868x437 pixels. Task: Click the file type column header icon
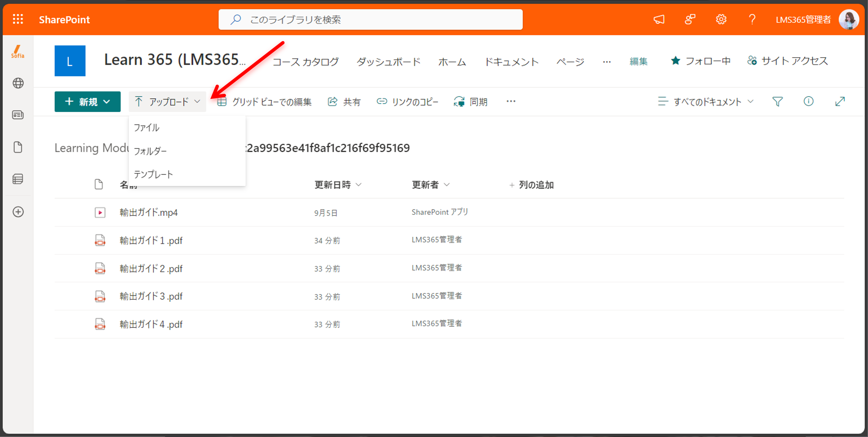99,184
